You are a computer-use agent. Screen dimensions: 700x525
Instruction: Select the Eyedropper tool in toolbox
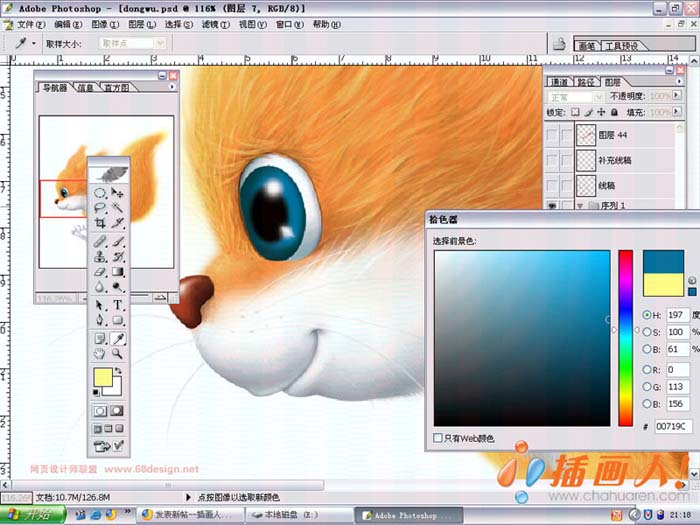[x=117, y=339]
